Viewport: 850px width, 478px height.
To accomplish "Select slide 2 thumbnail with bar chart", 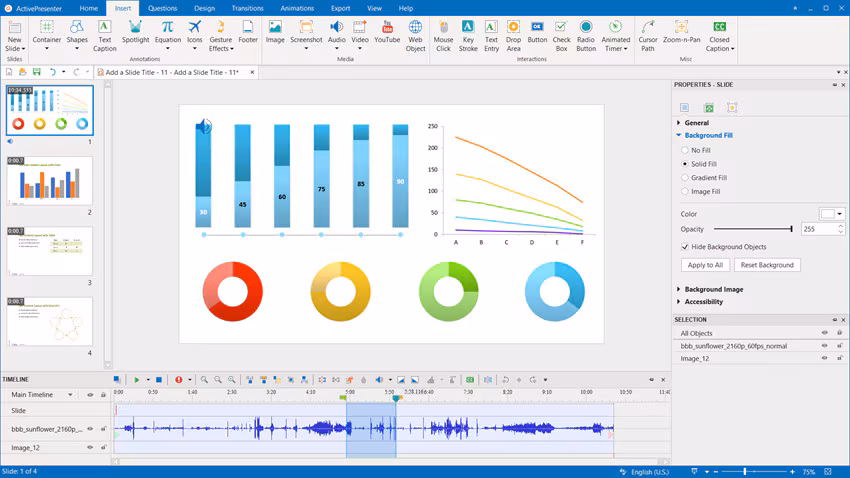I will pos(49,180).
